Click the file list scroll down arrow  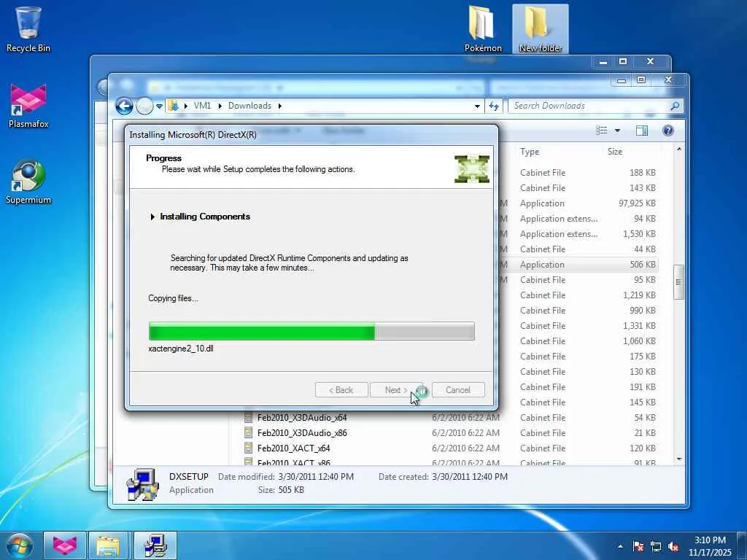pos(679,459)
